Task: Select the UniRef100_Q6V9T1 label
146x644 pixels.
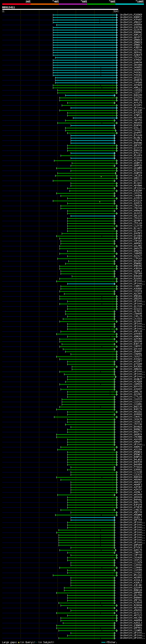Action: tap(131, 37)
